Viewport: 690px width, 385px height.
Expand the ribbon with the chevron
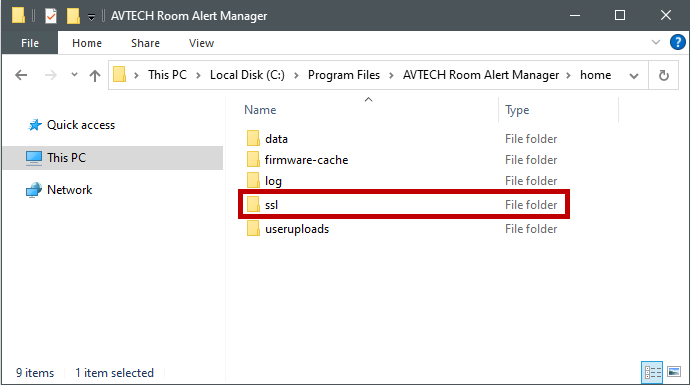pyautogui.click(x=656, y=42)
